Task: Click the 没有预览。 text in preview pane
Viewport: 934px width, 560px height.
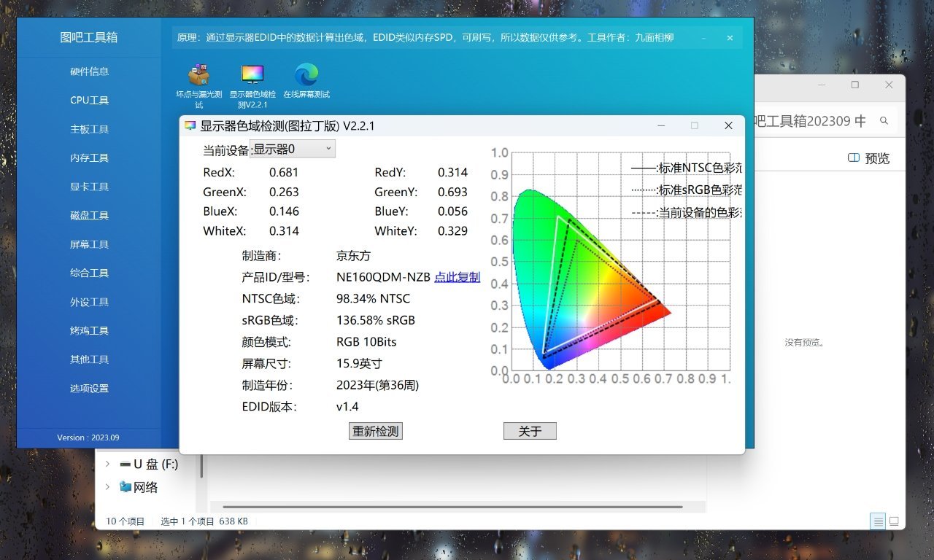Action: pyautogui.click(x=804, y=342)
